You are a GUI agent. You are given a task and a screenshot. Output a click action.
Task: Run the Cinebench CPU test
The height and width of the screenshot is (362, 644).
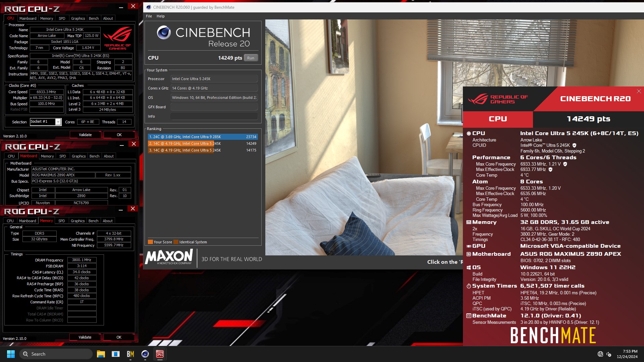pyautogui.click(x=251, y=58)
